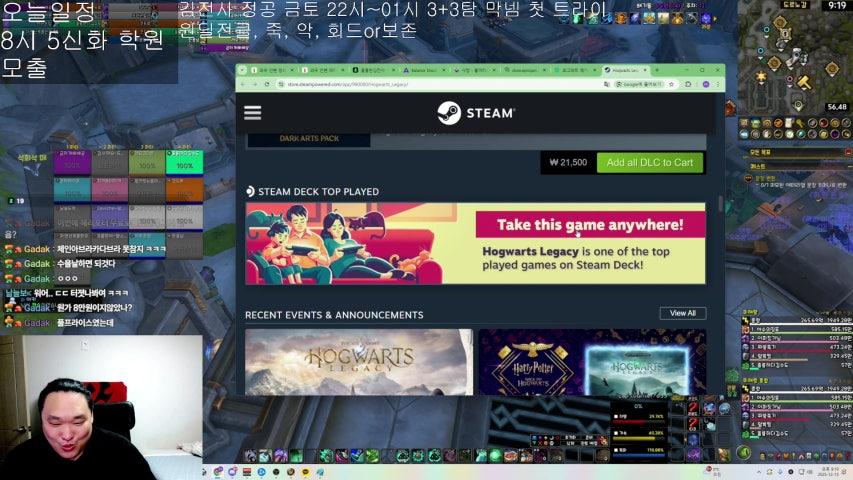Open the Harry Potter Back to Hogwarts event thumbnail
Viewport: 853px width, 480px height.
click(x=592, y=362)
